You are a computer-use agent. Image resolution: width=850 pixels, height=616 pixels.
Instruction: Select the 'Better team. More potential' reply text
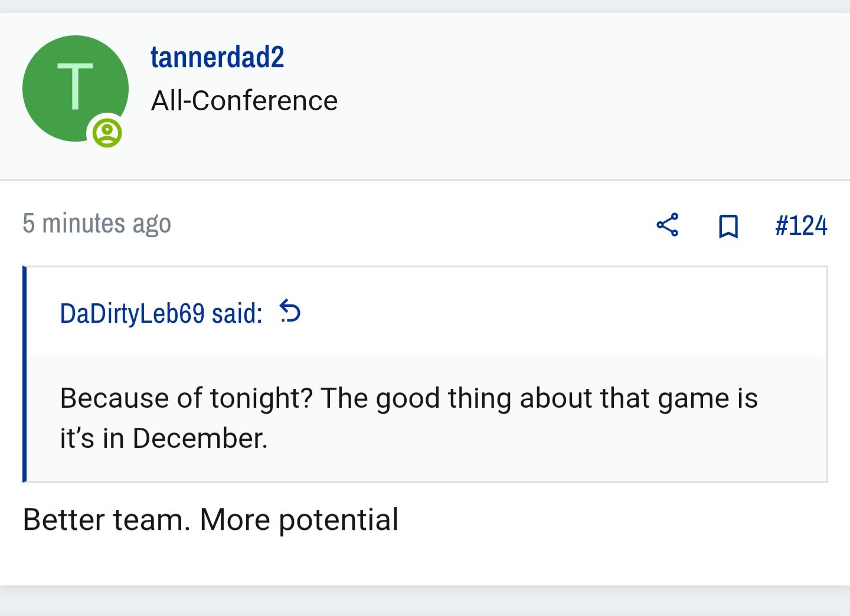pyautogui.click(x=210, y=520)
